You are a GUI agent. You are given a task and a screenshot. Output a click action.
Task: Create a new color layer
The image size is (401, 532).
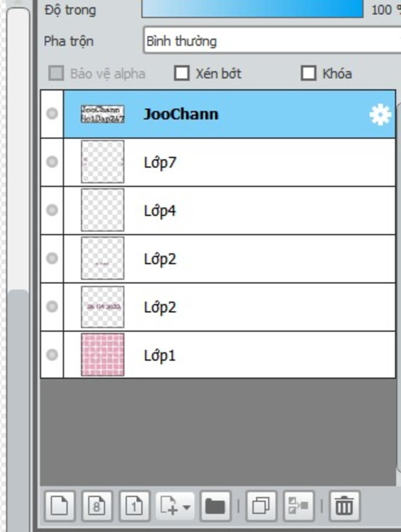tap(59, 506)
